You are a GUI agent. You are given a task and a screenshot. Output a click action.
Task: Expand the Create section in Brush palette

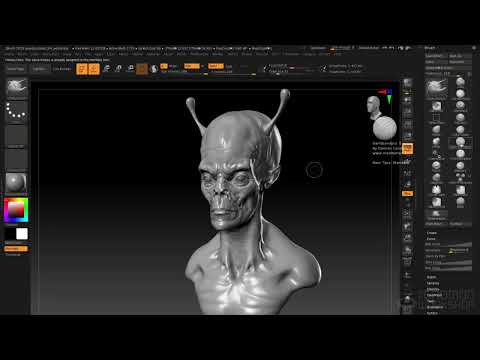click(x=432, y=233)
